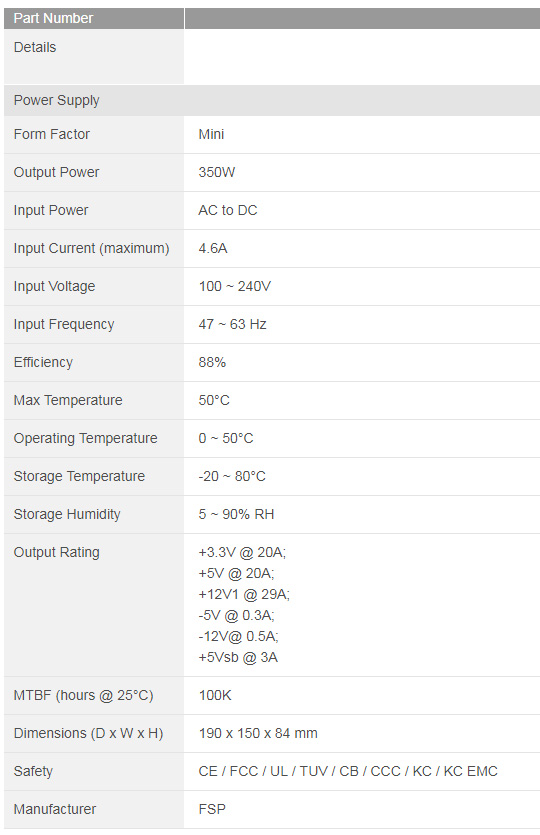Viewport: 540px width, 835px height.
Task: Select the Efficiency 88% value
Action: tap(212, 362)
